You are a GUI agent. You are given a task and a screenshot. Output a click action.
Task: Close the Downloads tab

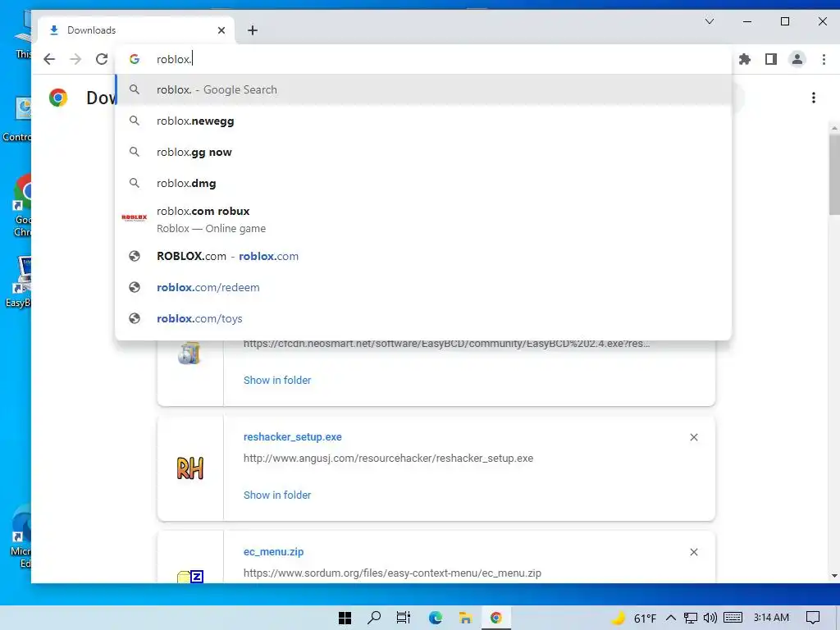(221, 30)
